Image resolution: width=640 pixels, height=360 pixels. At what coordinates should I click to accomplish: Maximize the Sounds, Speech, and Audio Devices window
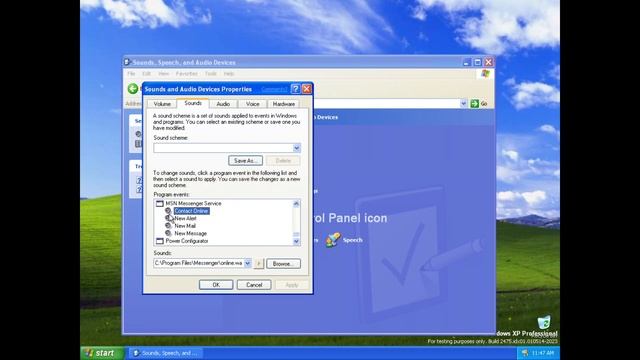click(x=478, y=62)
